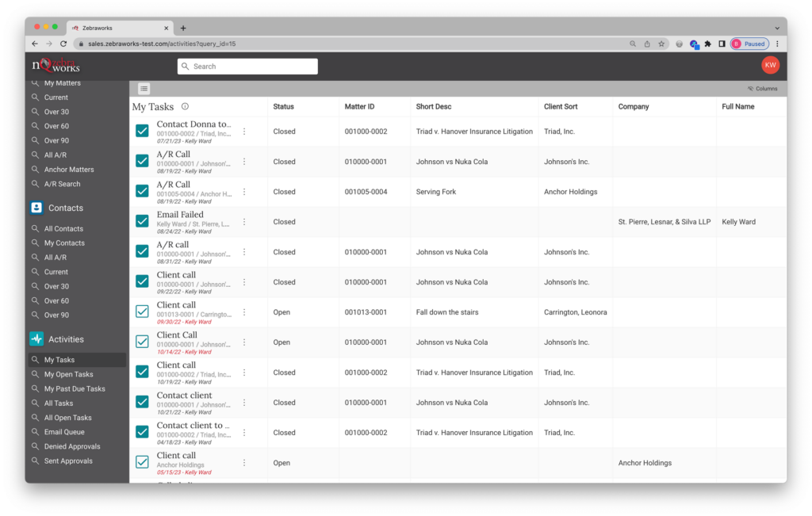The image size is (812, 516).
Task: Open My Past Due Tasks
Action: point(75,388)
